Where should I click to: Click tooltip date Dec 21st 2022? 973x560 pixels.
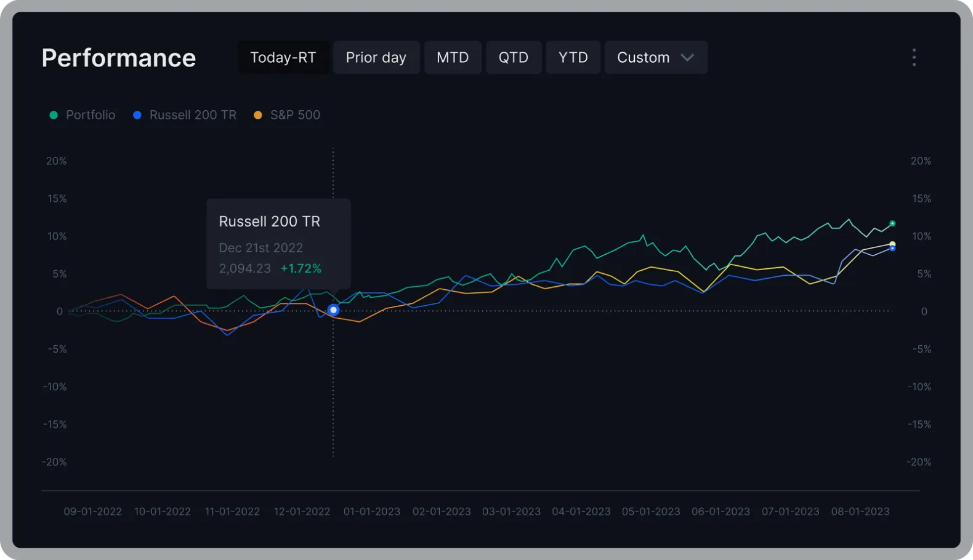click(261, 248)
